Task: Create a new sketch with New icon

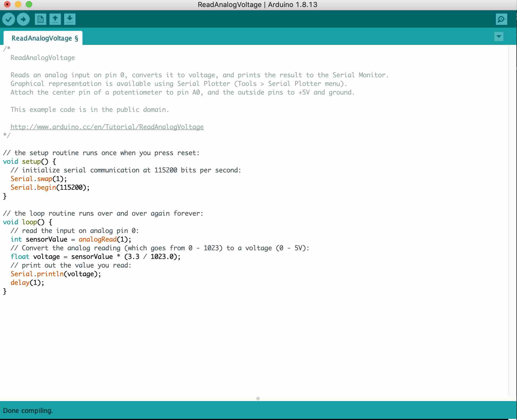Action: pos(41,19)
